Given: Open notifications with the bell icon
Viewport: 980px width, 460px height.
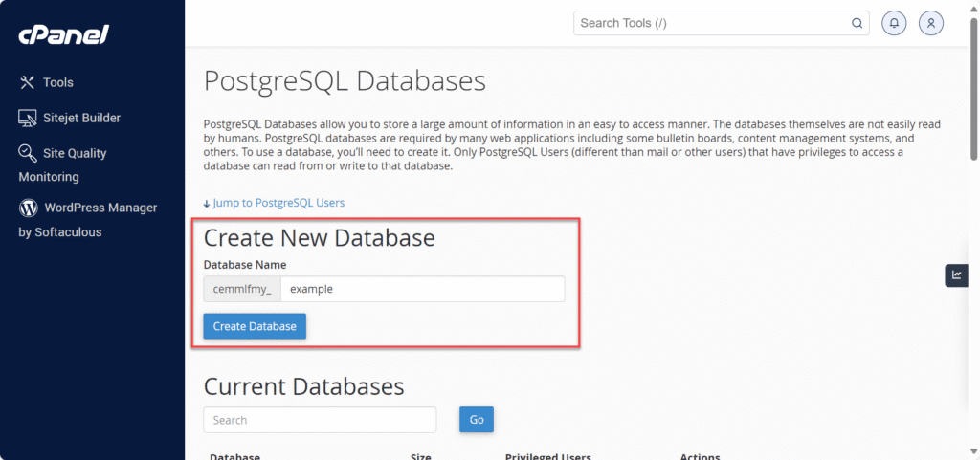Looking at the screenshot, I should pyautogui.click(x=894, y=23).
